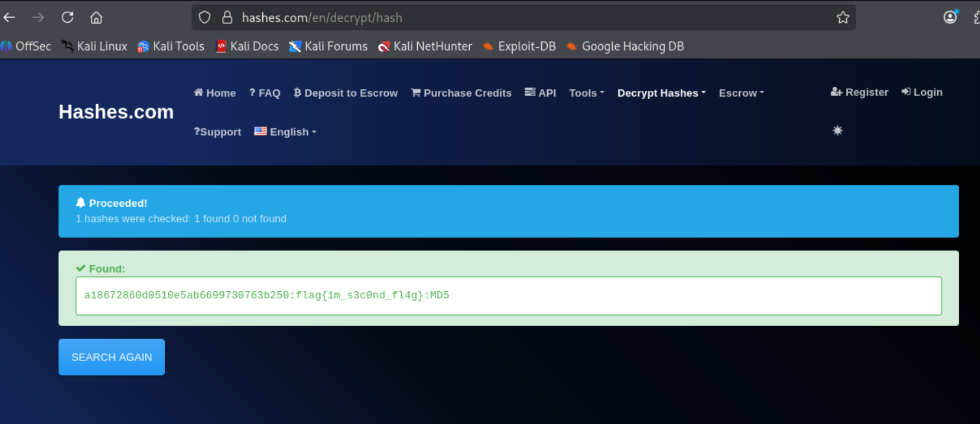980x424 pixels.
Task: Open Google Hacking DB bookmark
Action: [625, 46]
